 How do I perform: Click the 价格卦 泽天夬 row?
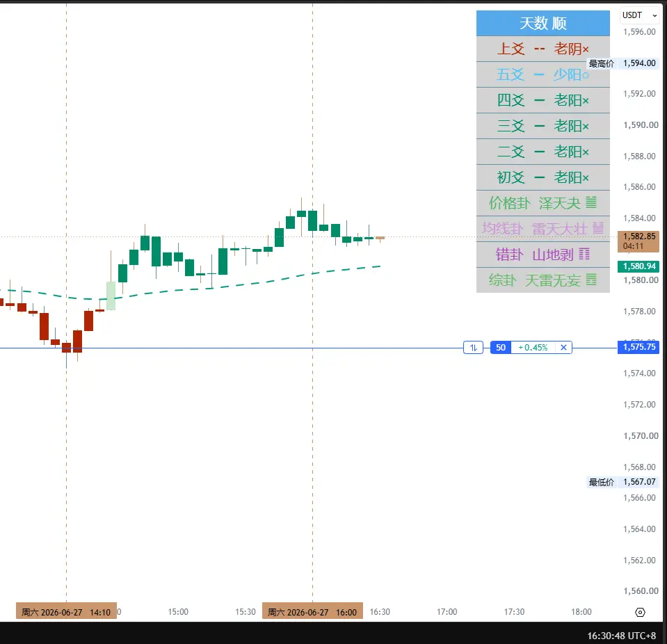pyautogui.click(x=543, y=203)
